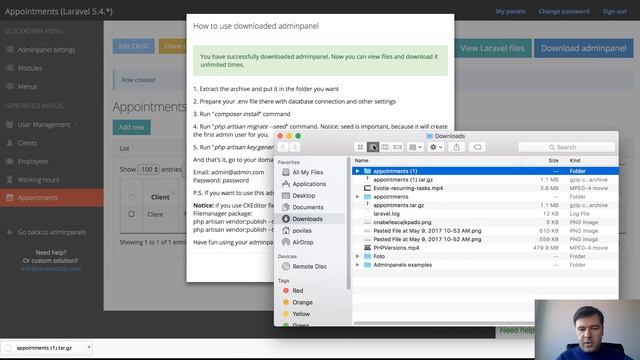Select laravel.log file
640x360 pixels.
coord(485,214)
